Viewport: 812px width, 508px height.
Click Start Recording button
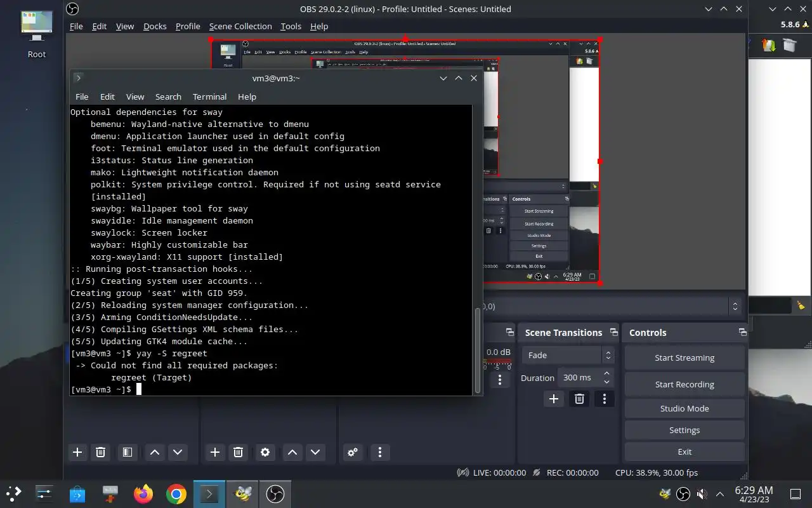pyautogui.click(x=684, y=384)
